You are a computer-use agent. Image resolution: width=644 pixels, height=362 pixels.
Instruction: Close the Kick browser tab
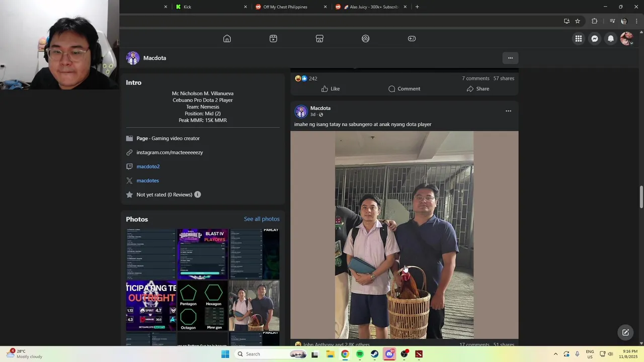246,7
